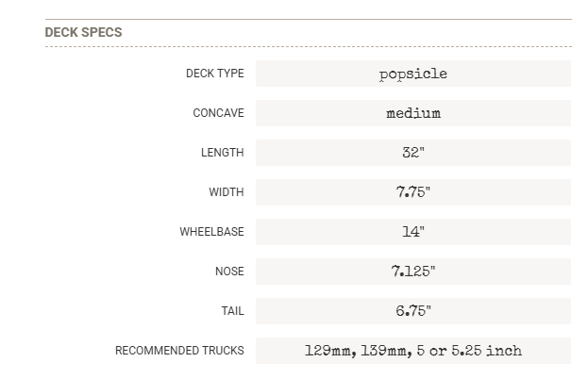Screen dimensions: 588x379
Task: Click the WIDTH label
Action: (226, 192)
